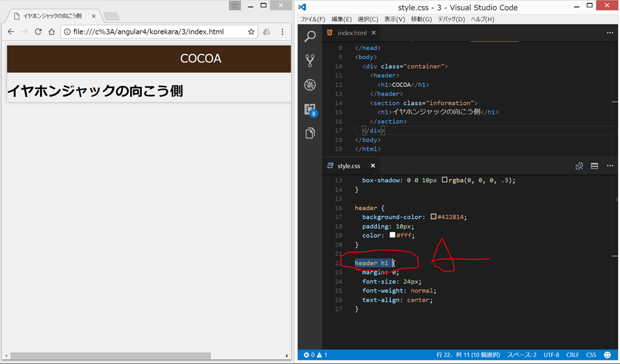Click the COCOA heading in the web page
Viewport: 620px width, 364px height.
click(x=201, y=59)
